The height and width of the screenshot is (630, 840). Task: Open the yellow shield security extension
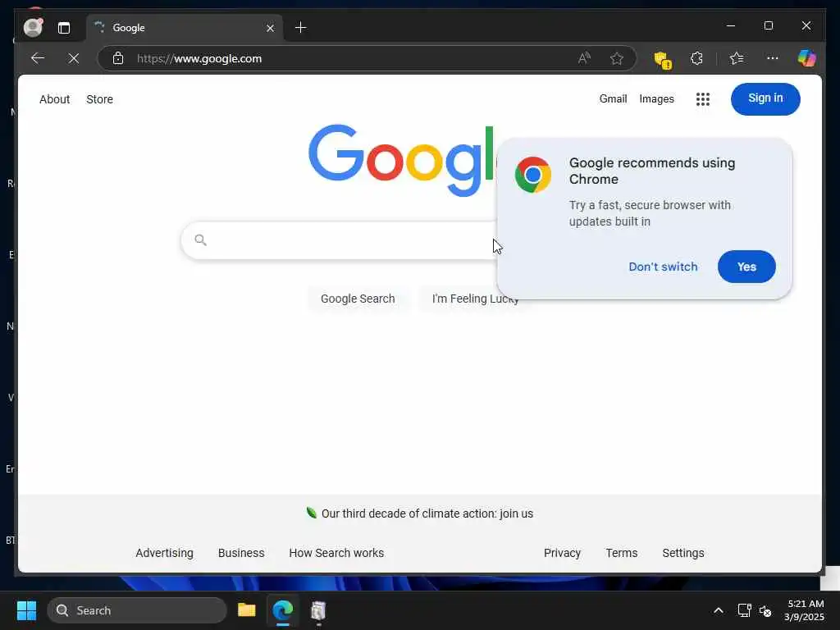click(x=663, y=59)
